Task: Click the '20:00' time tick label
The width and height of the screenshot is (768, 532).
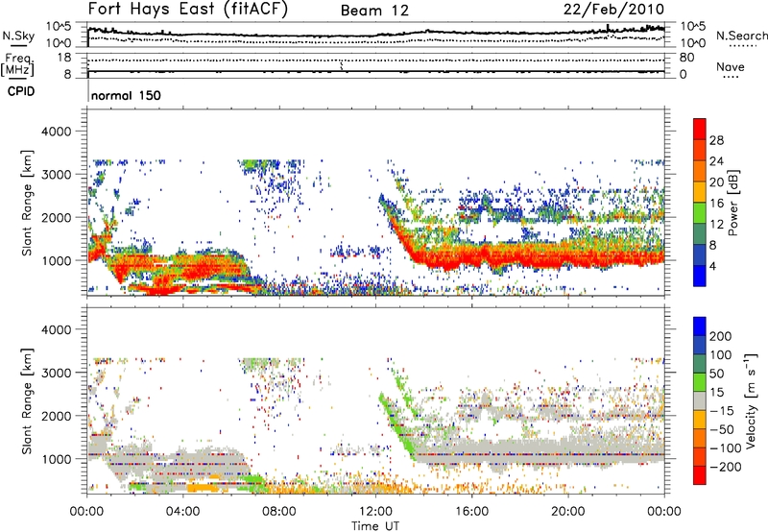Action: tap(567, 512)
